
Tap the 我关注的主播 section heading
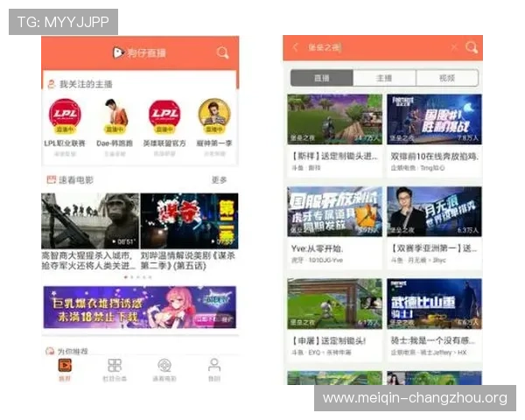coord(86,84)
